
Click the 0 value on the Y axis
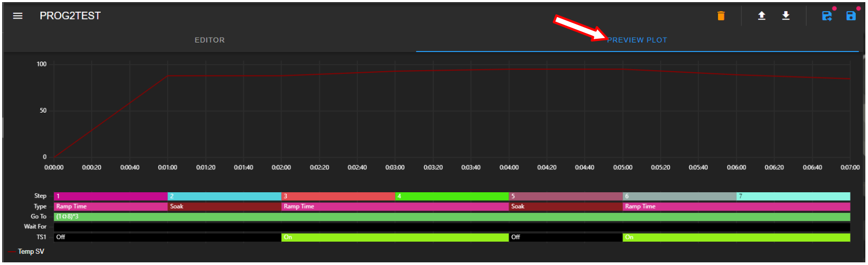pos(45,157)
